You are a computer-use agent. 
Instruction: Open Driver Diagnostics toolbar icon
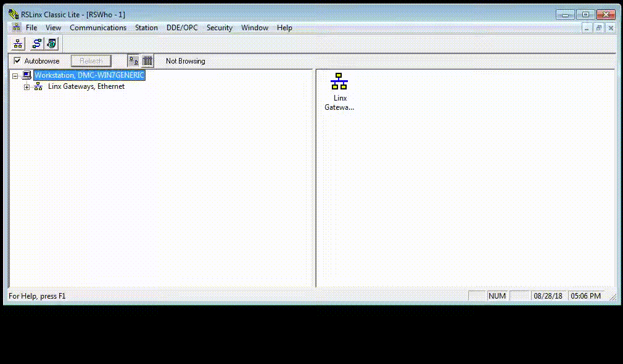pyautogui.click(x=52, y=44)
